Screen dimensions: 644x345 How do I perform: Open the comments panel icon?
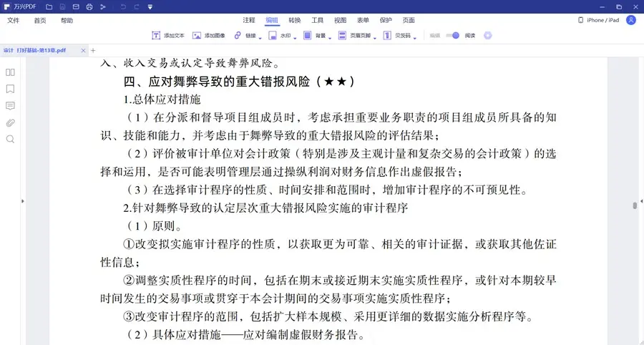(10, 106)
